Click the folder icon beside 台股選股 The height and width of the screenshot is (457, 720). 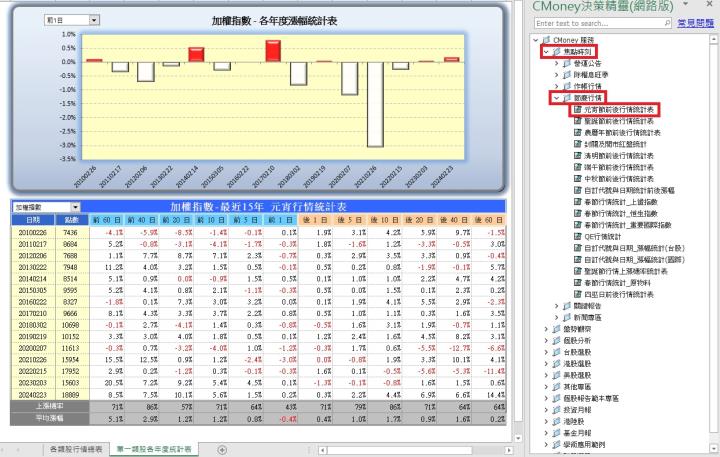tap(557, 352)
